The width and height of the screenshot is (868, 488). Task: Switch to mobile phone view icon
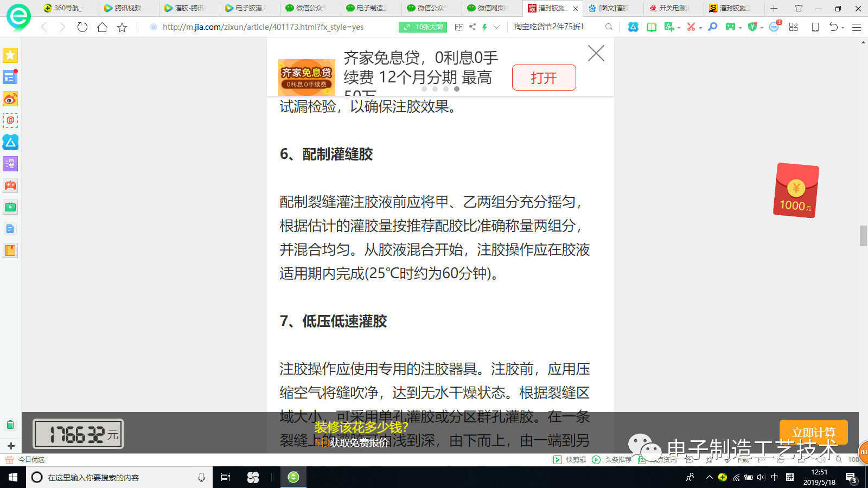tap(815, 27)
